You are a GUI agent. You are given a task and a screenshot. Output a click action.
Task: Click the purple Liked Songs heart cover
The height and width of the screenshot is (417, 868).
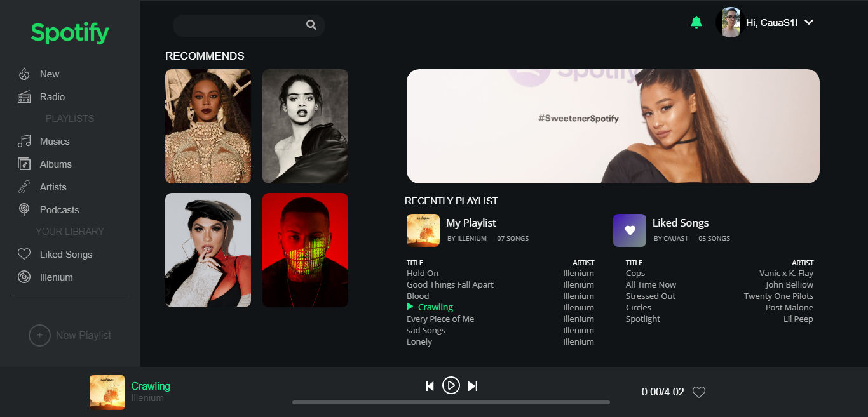pyautogui.click(x=630, y=230)
